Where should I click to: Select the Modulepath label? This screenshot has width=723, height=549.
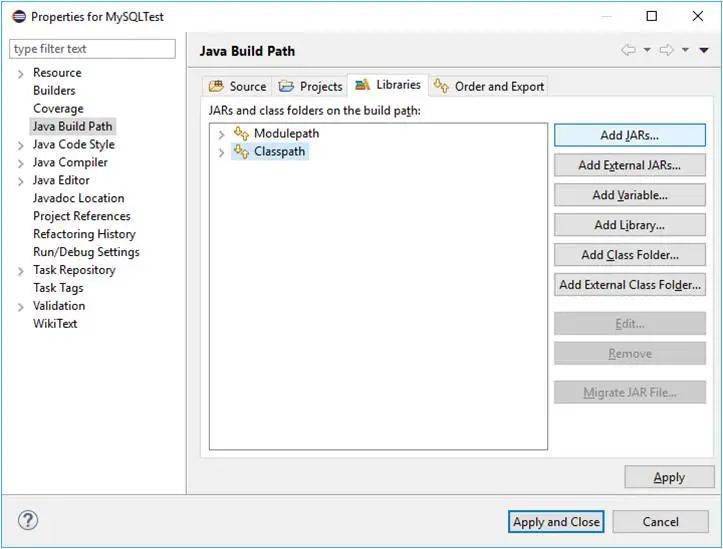click(286, 134)
